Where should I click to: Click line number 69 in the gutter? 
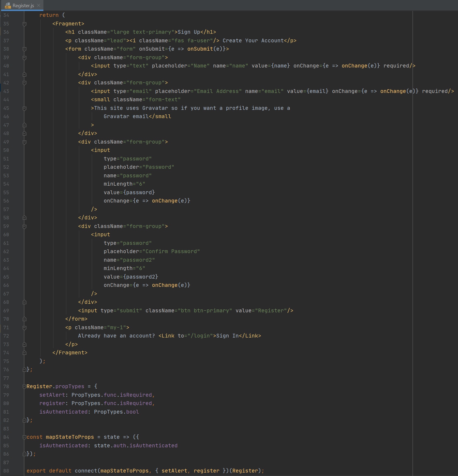click(x=6, y=311)
